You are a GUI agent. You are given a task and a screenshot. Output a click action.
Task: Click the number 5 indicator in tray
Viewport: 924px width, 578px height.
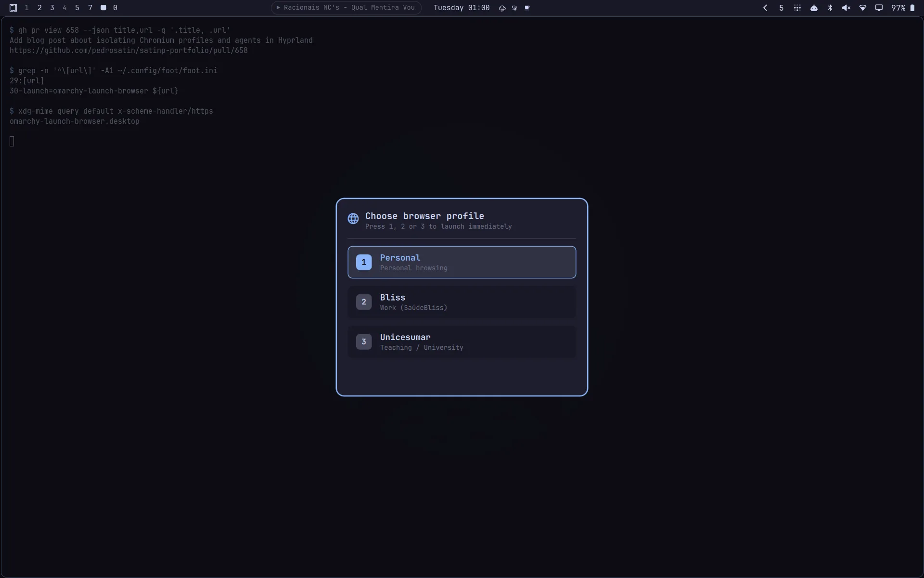[781, 8]
